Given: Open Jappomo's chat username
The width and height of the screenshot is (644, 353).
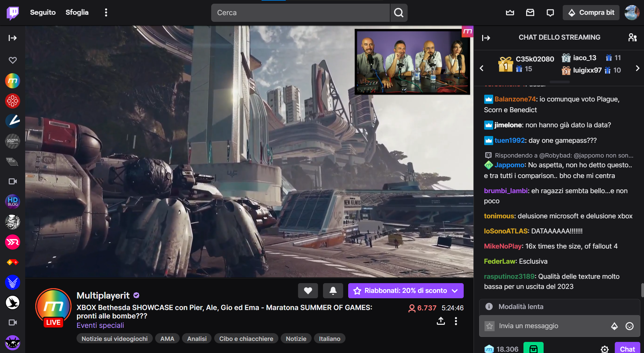Looking at the screenshot, I should point(509,165).
